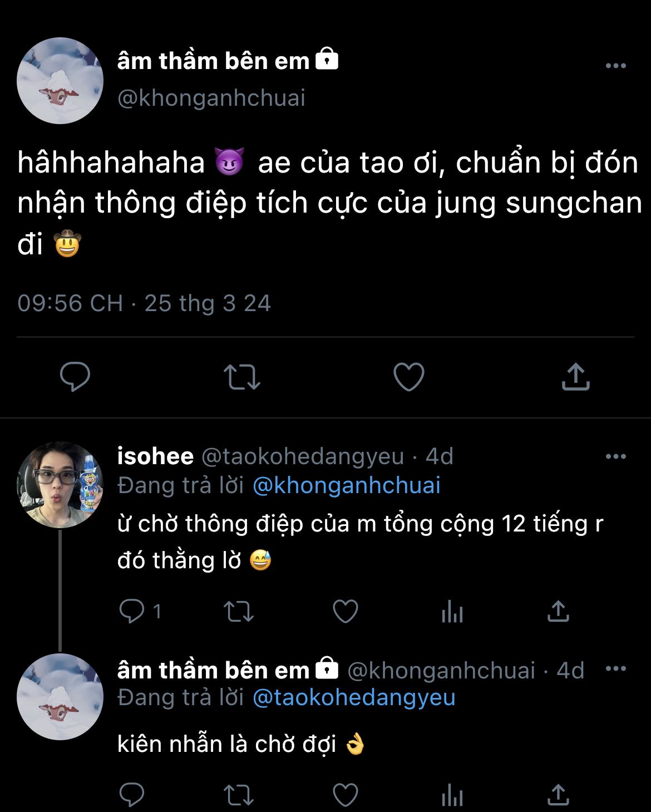
Task: Open reply thread on isohee's tweet
Action: (x=132, y=612)
